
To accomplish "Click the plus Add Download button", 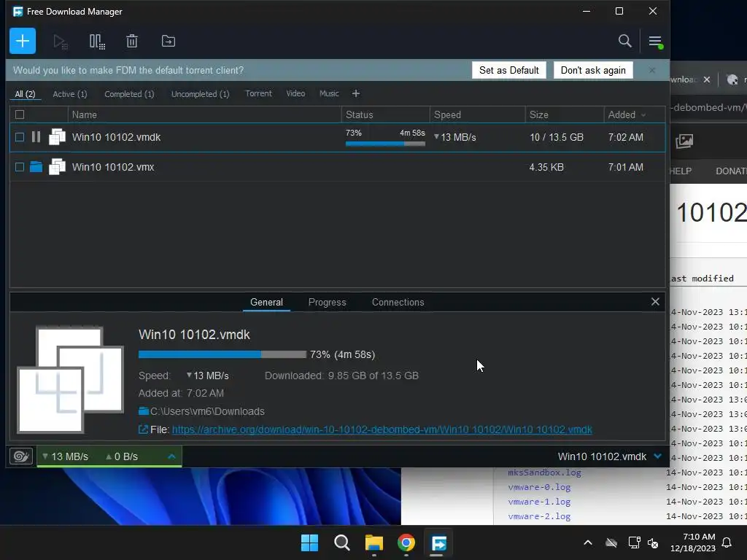I will [23, 41].
